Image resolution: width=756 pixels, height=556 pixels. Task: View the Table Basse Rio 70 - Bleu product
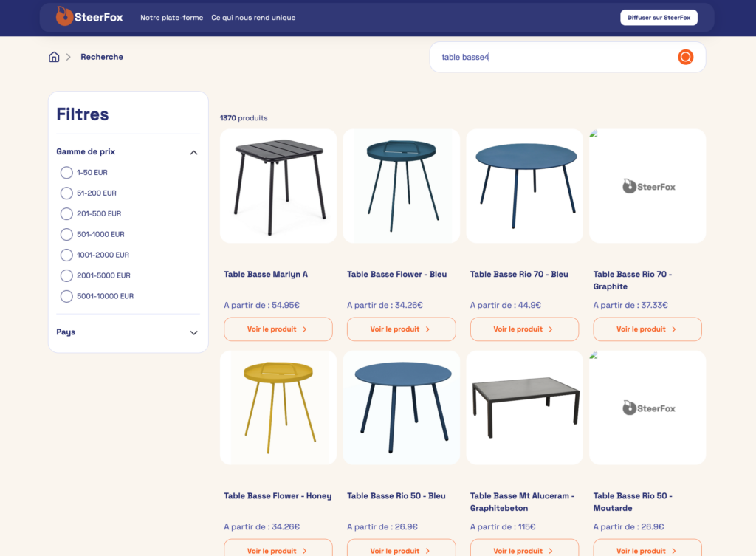tap(524, 329)
